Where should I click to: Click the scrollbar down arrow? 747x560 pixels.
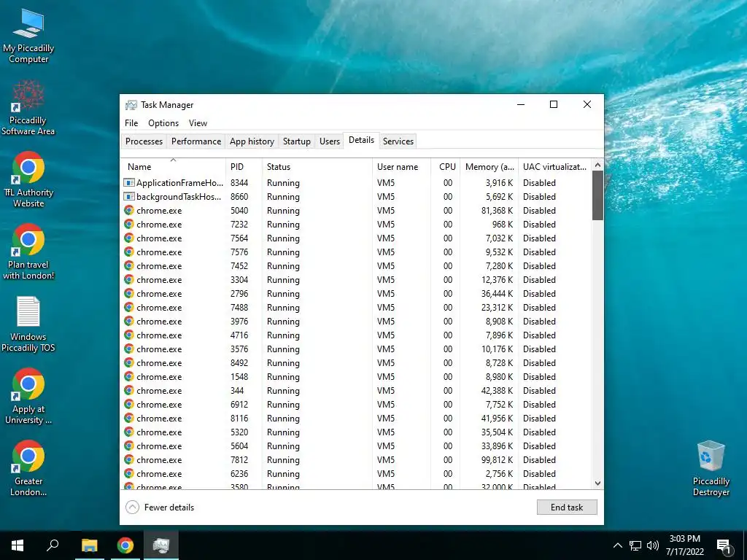[x=597, y=483]
